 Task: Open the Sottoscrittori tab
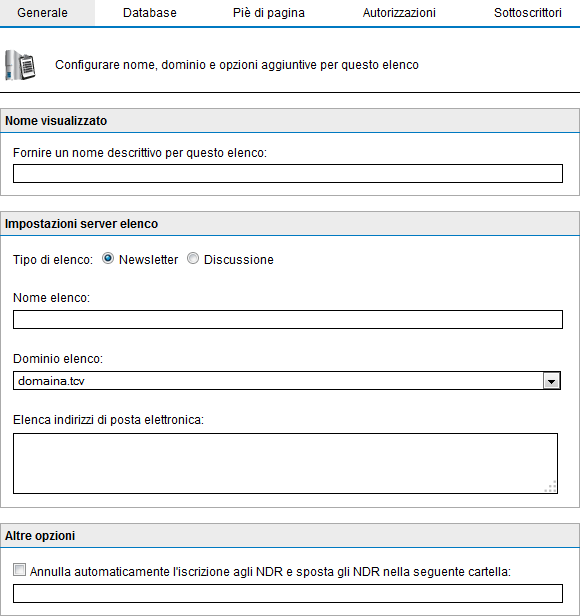click(x=528, y=13)
